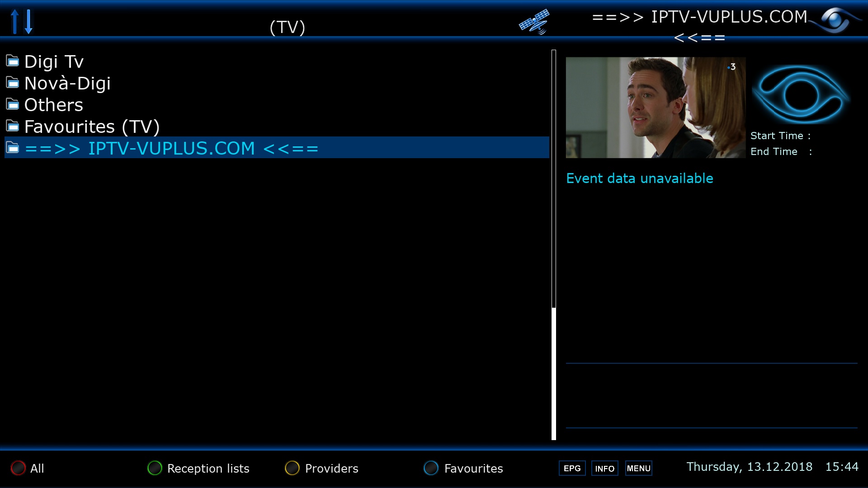Click the MENU button
Screen dimensions: 868x488
639,468
